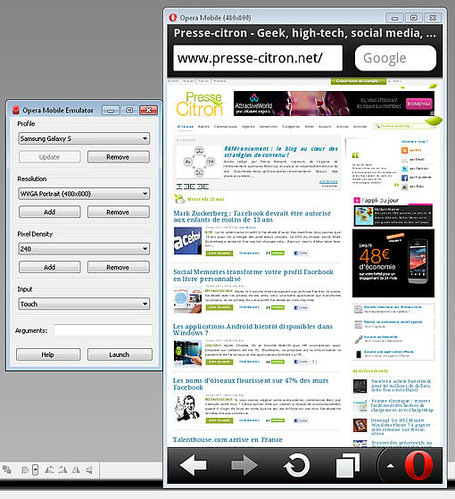The width and height of the screenshot is (455, 499).
Task: Open the AttractiveWorld banner advertisement
Action: click(x=334, y=104)
